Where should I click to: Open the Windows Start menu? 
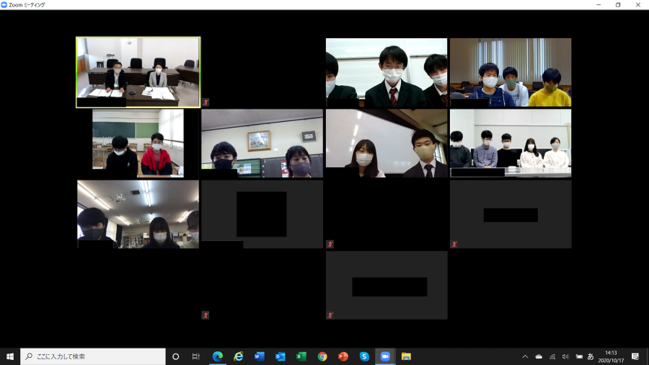click(x=10, y=356)
